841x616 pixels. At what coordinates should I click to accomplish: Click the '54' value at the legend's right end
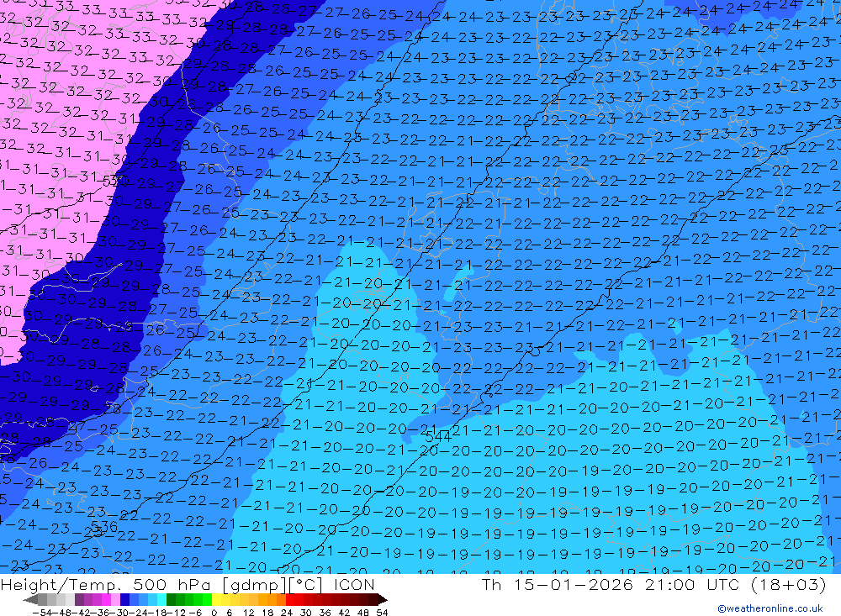coord(382,613)
